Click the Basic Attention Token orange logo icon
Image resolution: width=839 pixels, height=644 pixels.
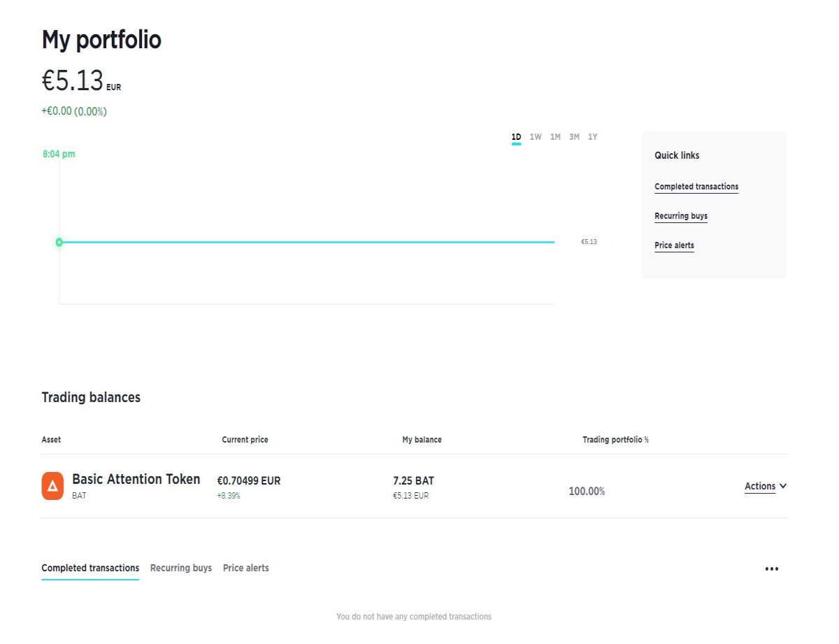(x=52, y=486)
